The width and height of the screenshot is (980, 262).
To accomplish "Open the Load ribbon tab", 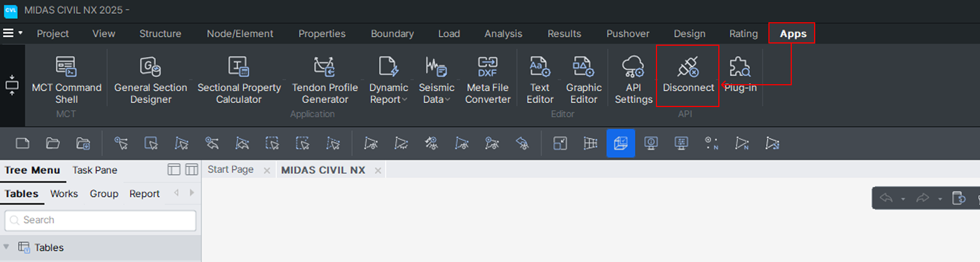I will 449,33.
